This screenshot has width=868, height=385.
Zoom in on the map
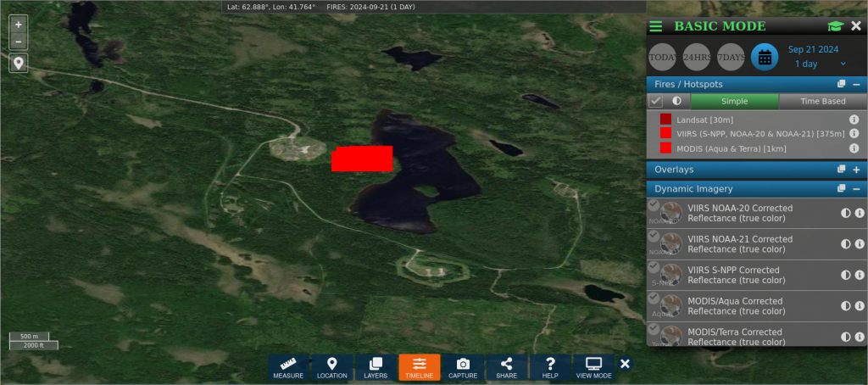[x=19, y=25]
